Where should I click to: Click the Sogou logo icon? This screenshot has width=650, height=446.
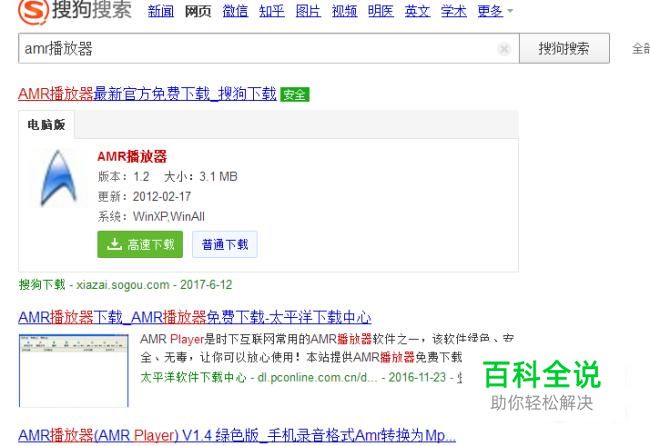[x=33, y=10]
